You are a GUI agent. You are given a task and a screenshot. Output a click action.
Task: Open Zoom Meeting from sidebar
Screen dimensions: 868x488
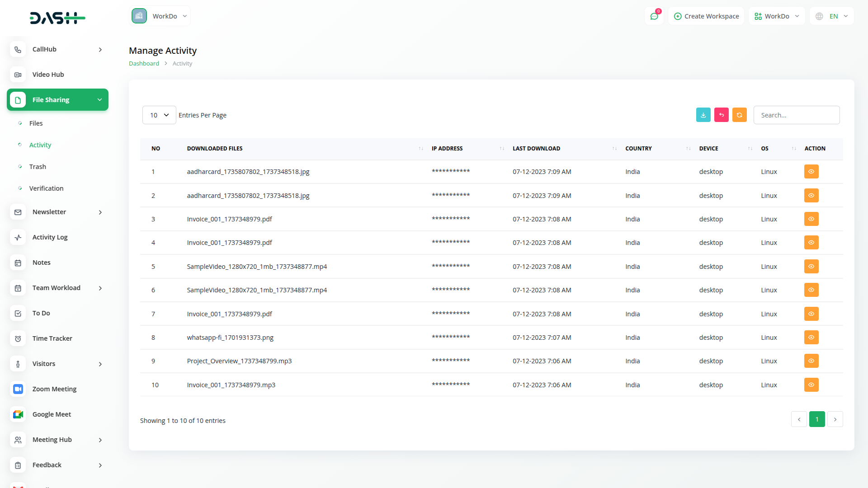pyautogui.click(x=54, y=389)
